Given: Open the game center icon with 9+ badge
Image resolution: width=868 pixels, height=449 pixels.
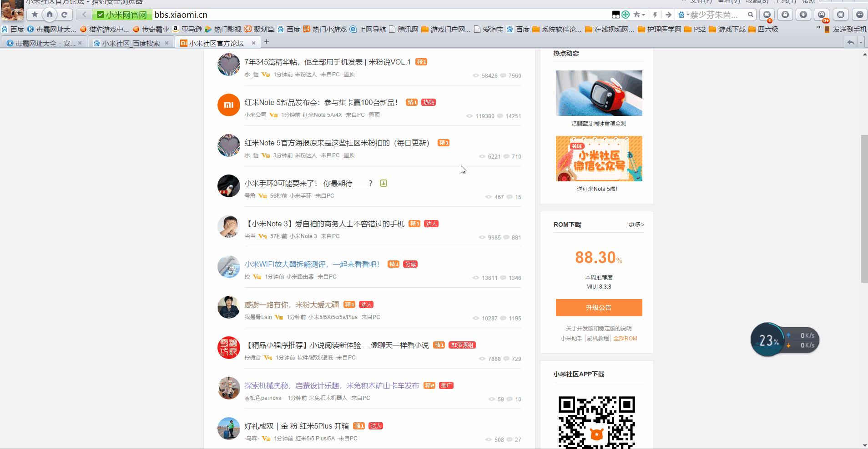Looking at the screenshot, I should pos(822,15).
